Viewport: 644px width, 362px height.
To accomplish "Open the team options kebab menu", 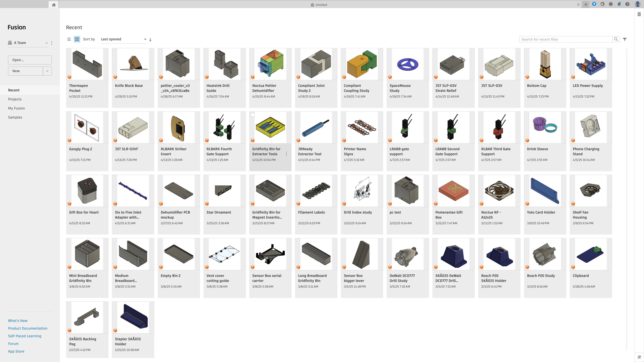I will [52, 43].
